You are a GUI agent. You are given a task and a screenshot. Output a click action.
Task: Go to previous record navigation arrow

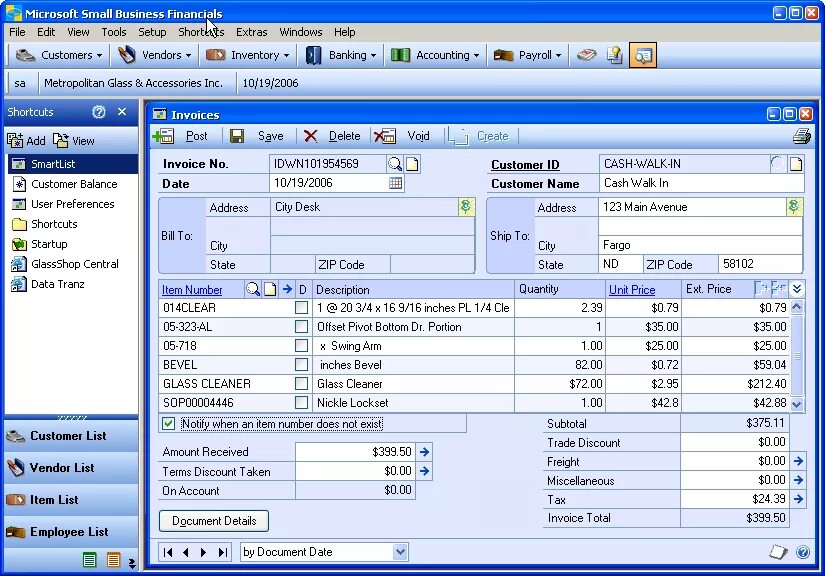[x=186, y=552]
